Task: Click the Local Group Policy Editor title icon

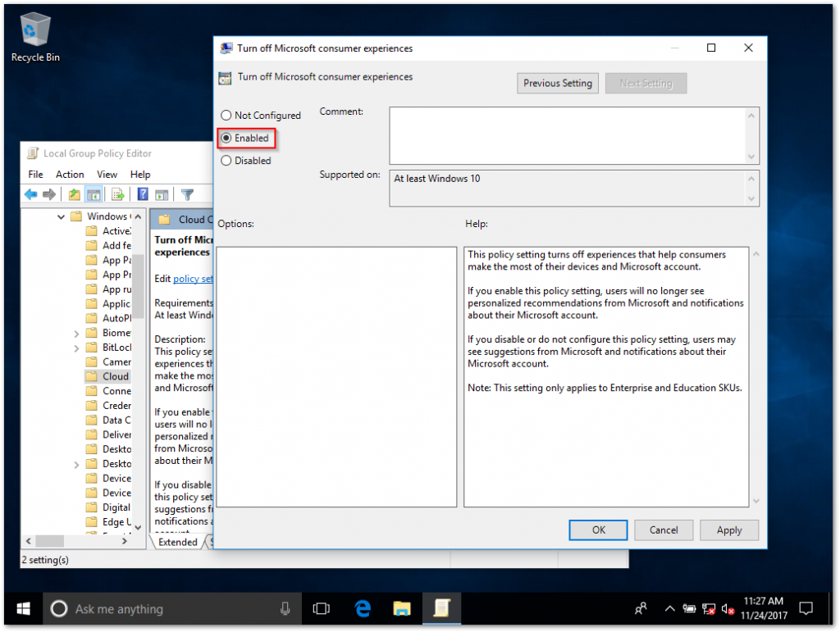Action: [x=33, y=153]
